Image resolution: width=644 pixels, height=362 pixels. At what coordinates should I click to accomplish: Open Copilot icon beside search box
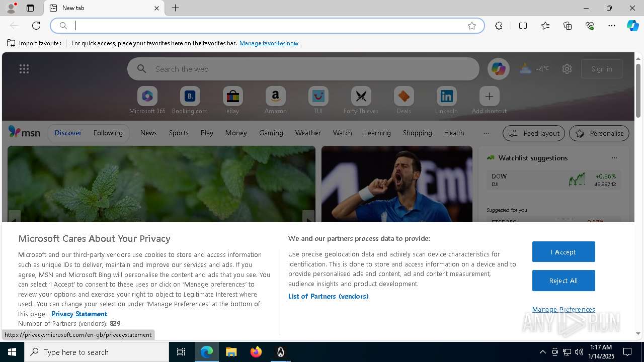[498, 69]
